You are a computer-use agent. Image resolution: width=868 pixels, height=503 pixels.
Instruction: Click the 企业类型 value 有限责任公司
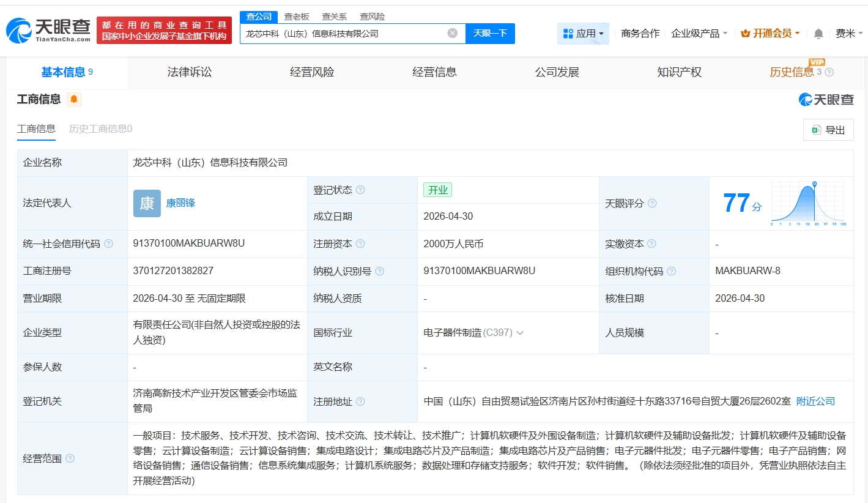click(x=217, y=333)
